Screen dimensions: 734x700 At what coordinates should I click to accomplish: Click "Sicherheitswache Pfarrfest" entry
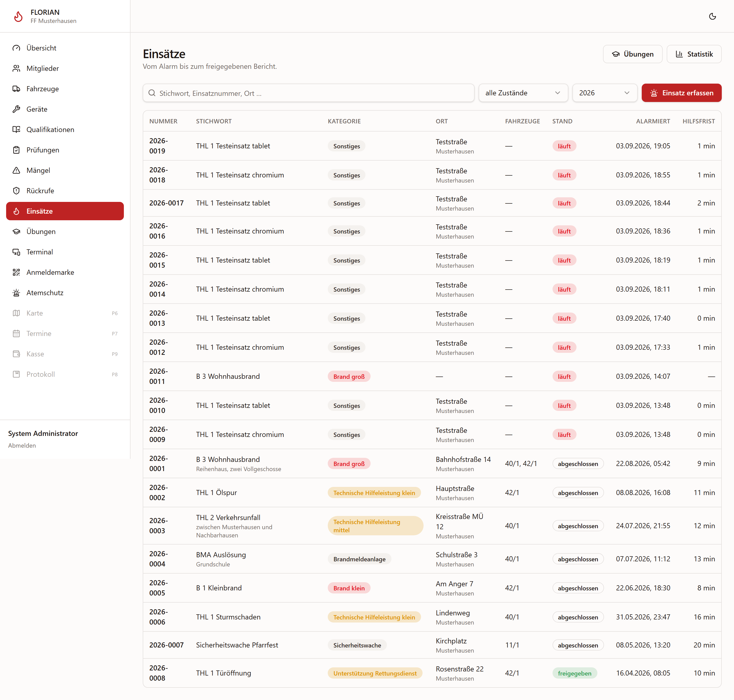[x=237, y=645]
